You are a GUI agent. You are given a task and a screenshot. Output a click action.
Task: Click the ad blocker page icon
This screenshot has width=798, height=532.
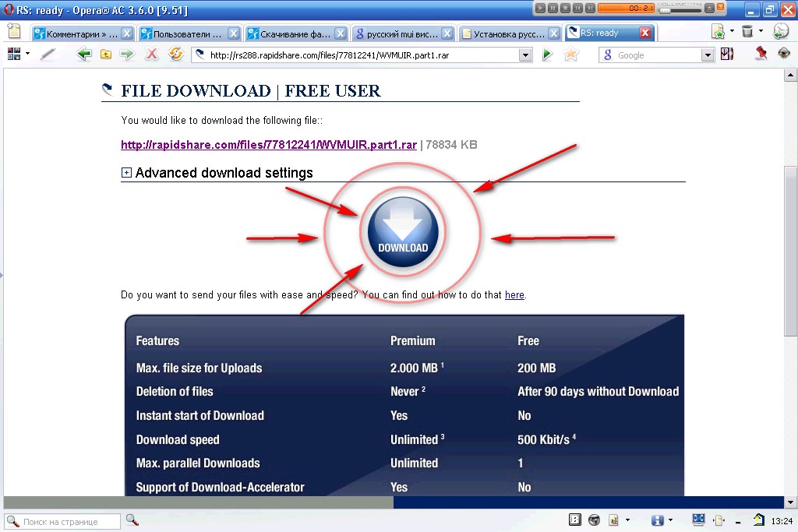614,520
